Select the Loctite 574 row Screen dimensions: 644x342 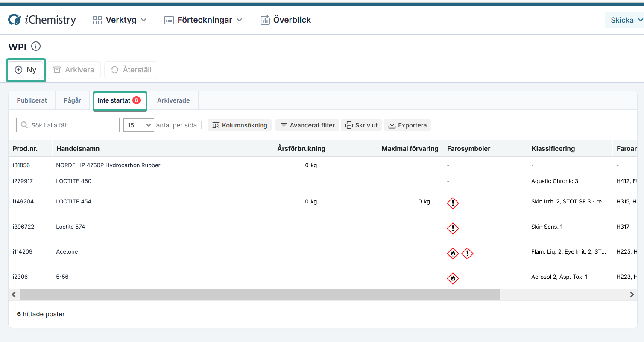(x=323, y=227)
